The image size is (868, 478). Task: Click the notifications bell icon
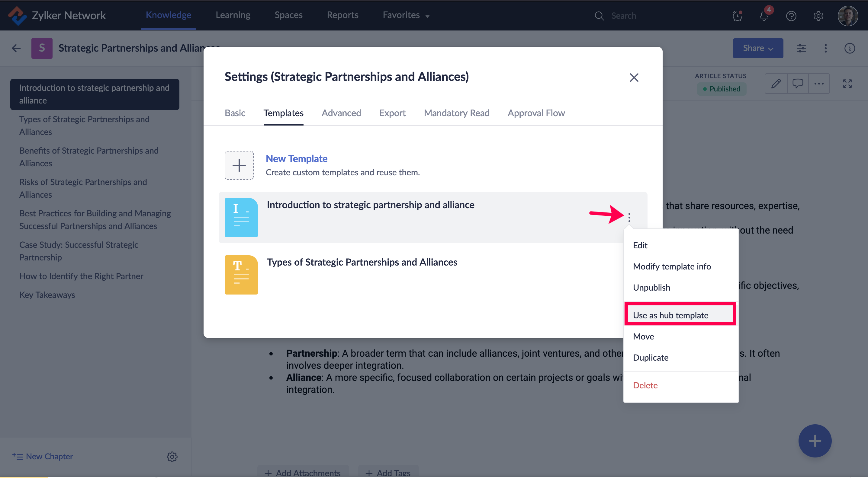764,16
